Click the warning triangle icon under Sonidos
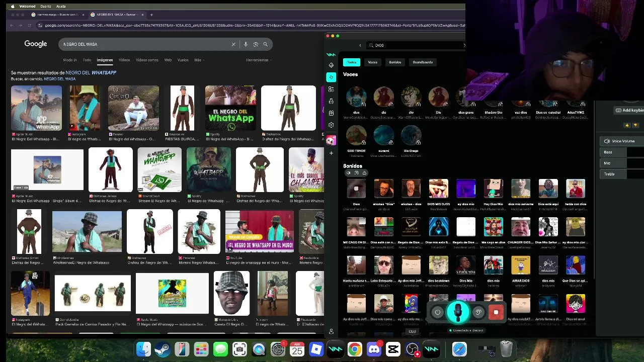The width and height of the screenshot is (644, 362). tap(364, 173)
